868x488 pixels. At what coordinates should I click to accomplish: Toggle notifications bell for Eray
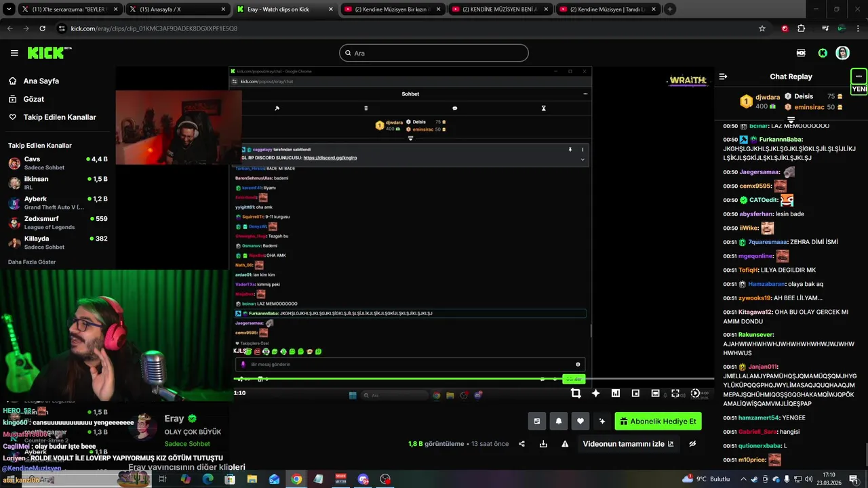click(x=558, y=421)
